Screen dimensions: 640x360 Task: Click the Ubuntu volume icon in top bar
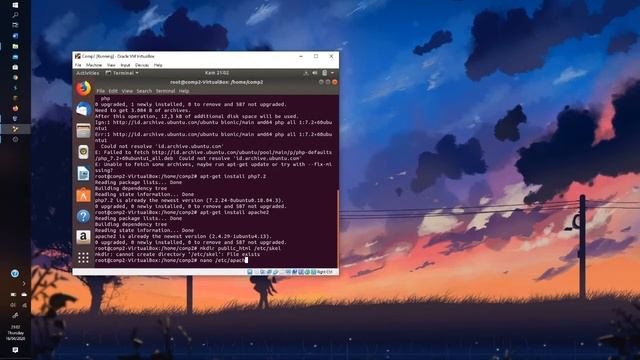315,73
